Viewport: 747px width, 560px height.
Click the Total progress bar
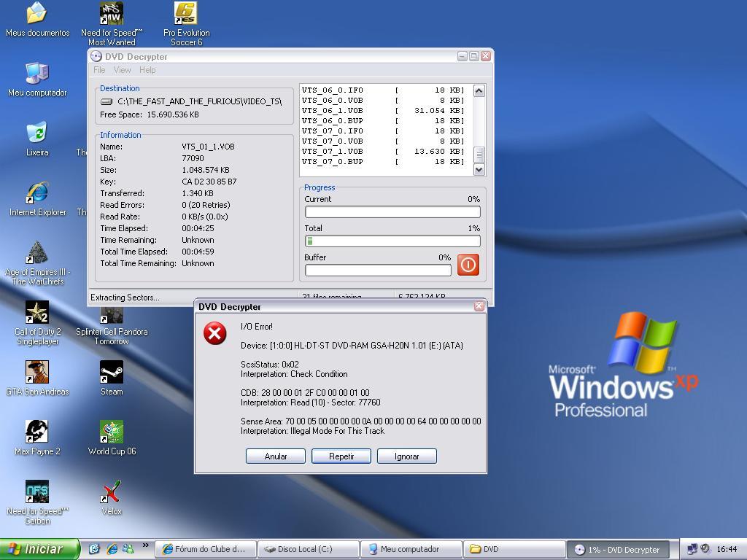392,241
